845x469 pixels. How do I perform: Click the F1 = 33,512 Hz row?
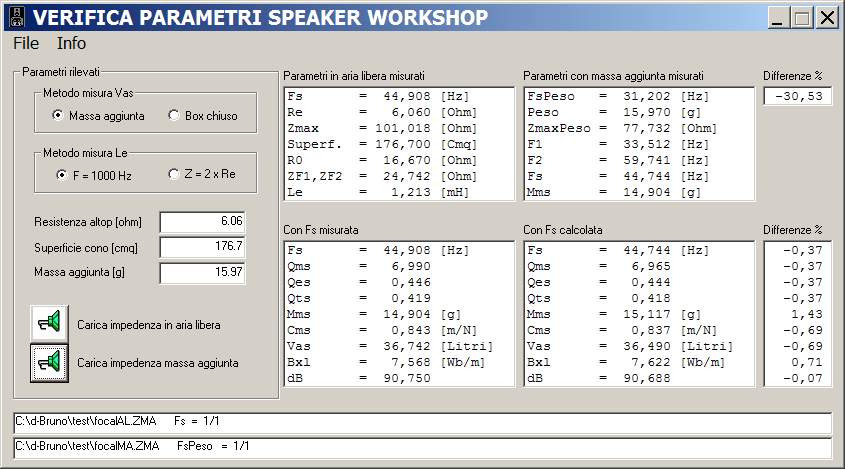(639, 144)
